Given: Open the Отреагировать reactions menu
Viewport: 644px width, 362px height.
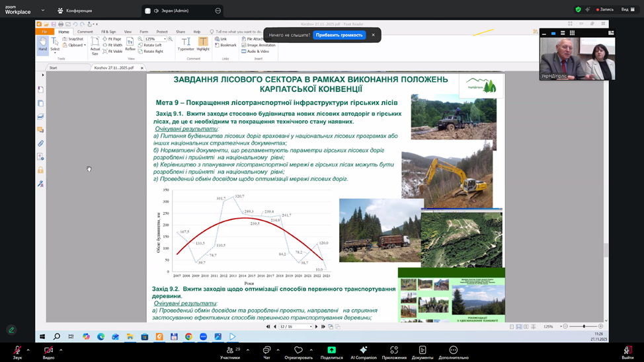Looking at the screenshot, I should click(298, 350).
